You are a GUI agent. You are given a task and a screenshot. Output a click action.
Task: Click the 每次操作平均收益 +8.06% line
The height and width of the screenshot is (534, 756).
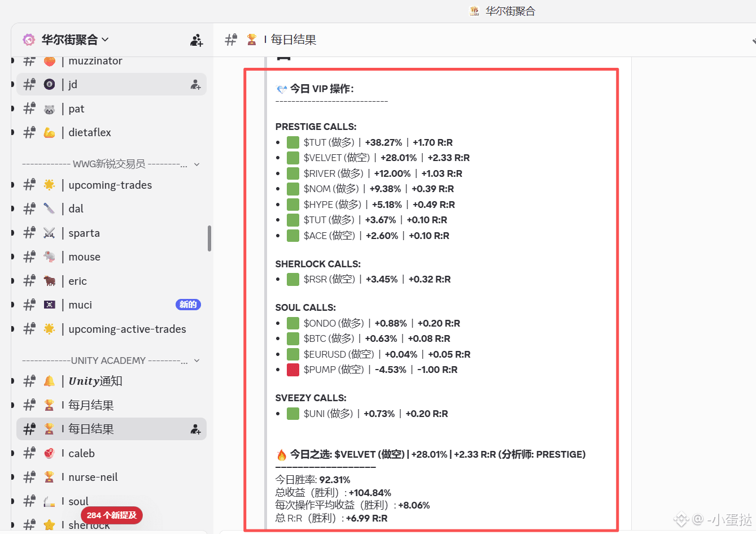(x=353, y=505)
